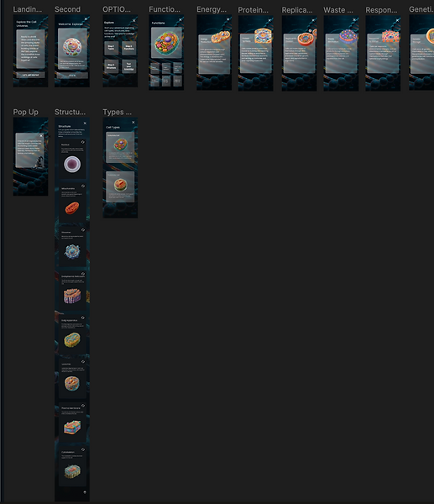Select the Functio... frame title label
This screenshot has width=434, height=504.
[165, 9]
